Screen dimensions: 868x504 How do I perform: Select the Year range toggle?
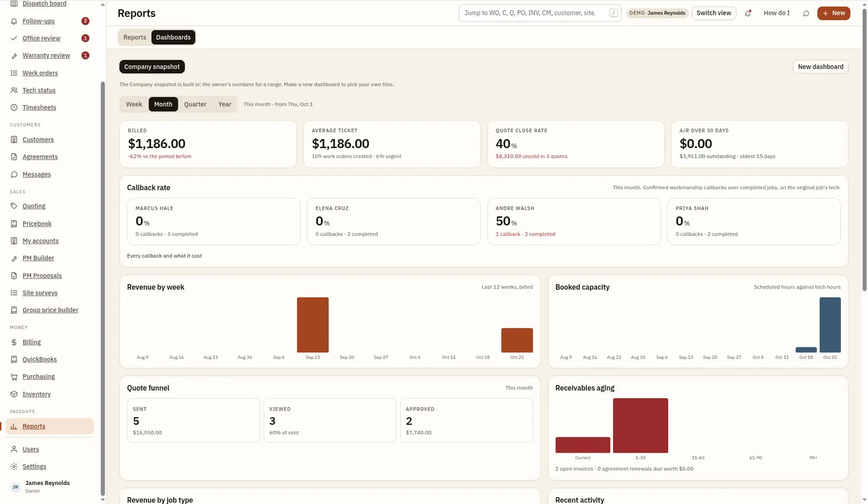[x=224, y=104]
